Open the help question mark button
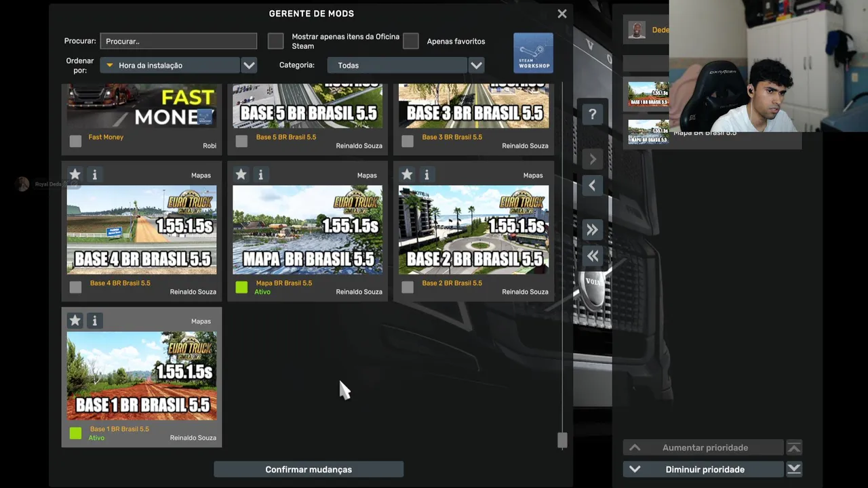868x488 pixels. point(592,114)
